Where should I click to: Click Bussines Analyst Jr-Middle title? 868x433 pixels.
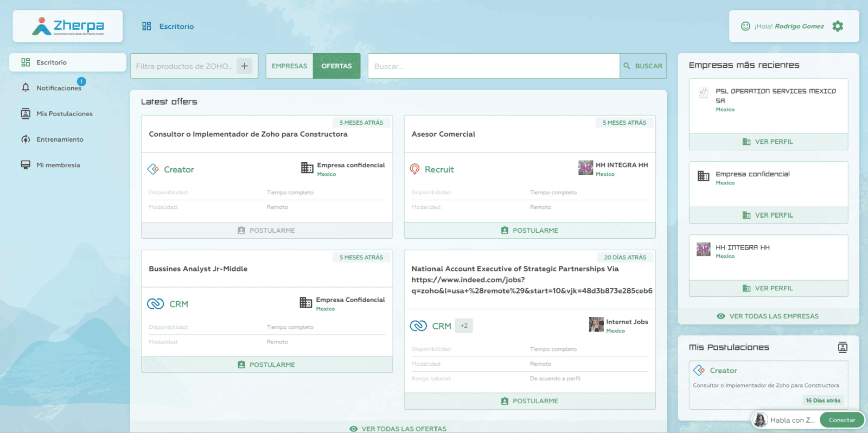(x=198, y=269)
